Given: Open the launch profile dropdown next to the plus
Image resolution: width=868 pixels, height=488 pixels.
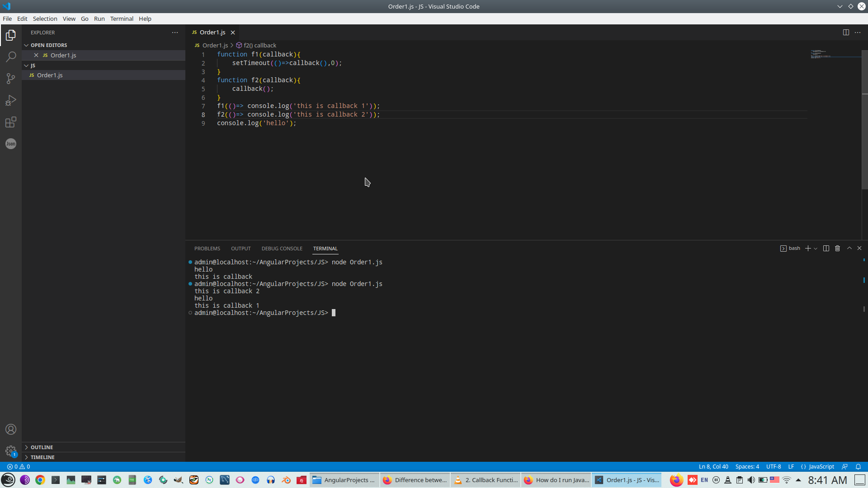Looking at the screenshot, I should point(816,249).
